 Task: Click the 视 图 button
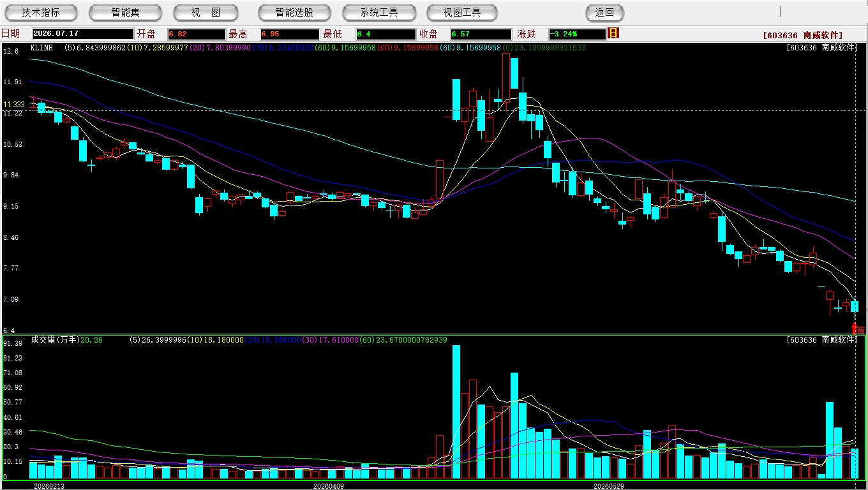pyautogui.click(x=206, y=12)
